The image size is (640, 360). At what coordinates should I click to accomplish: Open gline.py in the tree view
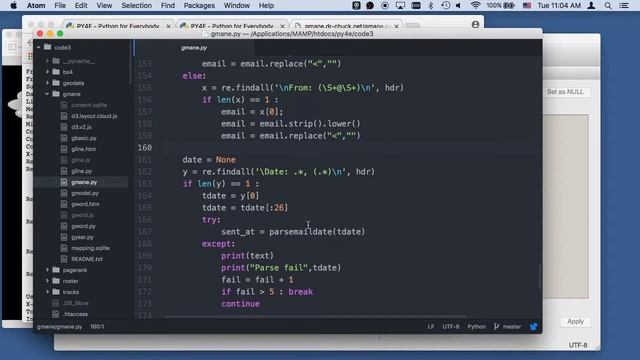click(81, 171)
